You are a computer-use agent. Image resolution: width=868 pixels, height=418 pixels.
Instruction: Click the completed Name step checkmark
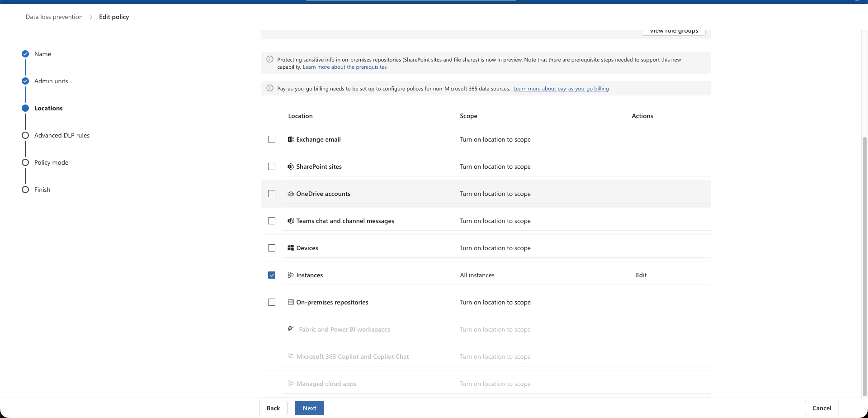pos(25,54)
